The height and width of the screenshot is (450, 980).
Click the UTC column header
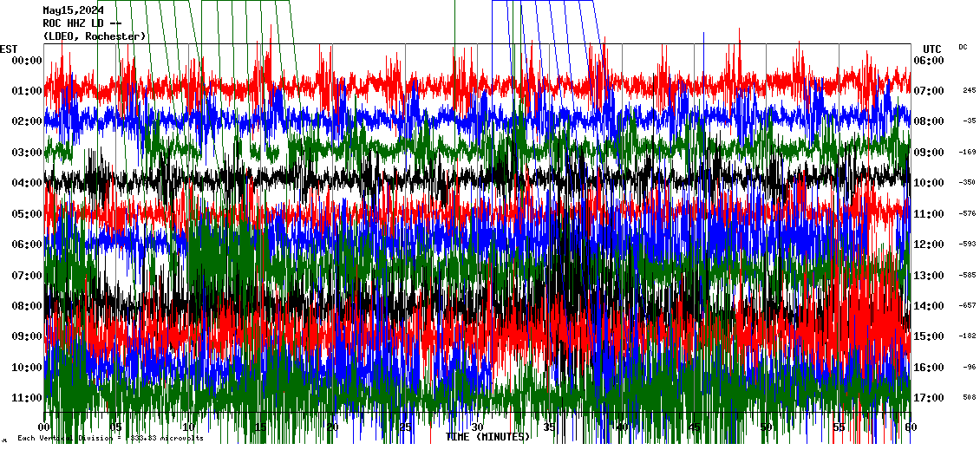tap(932, 49)
